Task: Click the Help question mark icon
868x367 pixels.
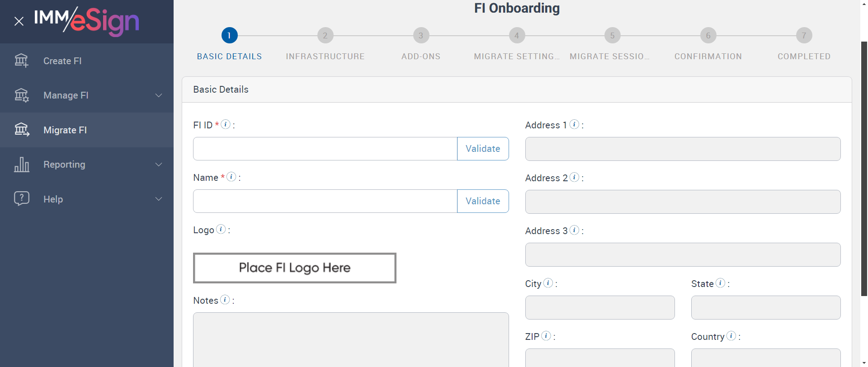Action: coord(21,198)
